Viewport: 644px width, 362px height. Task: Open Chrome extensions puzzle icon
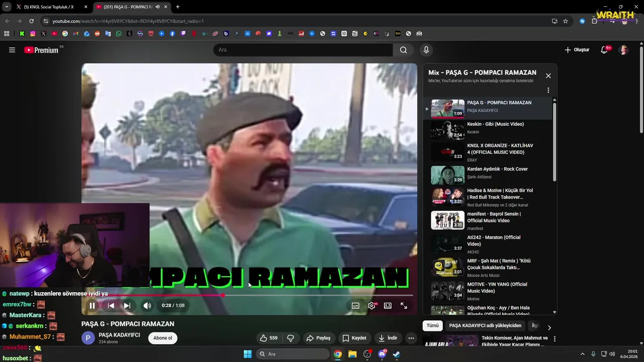pyautogui.click(x=594, y=21)
